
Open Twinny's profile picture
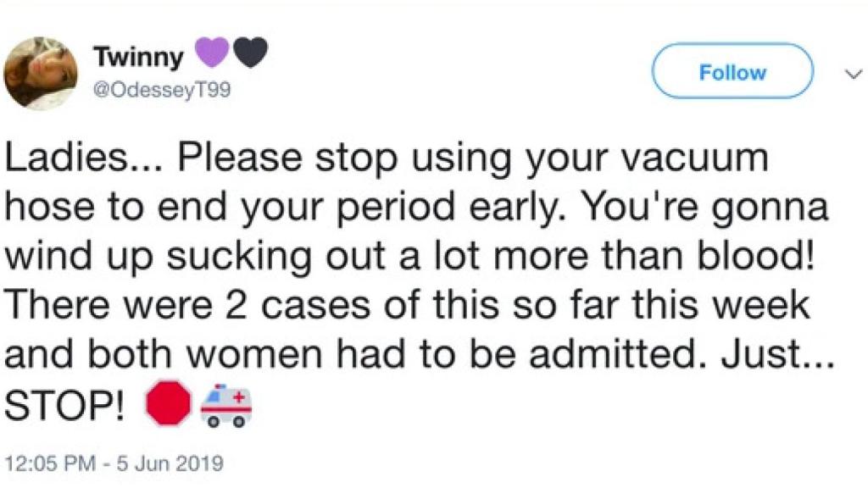pos(41,73)
